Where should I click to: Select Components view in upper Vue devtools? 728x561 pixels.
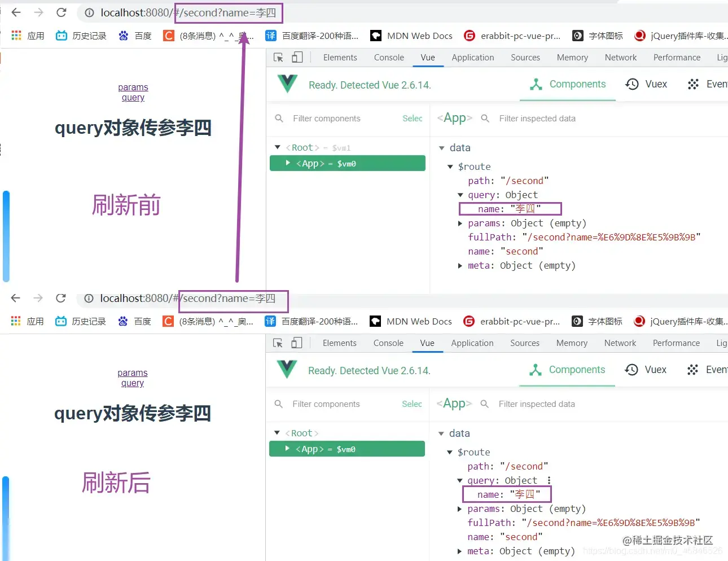tap(568, 84)
